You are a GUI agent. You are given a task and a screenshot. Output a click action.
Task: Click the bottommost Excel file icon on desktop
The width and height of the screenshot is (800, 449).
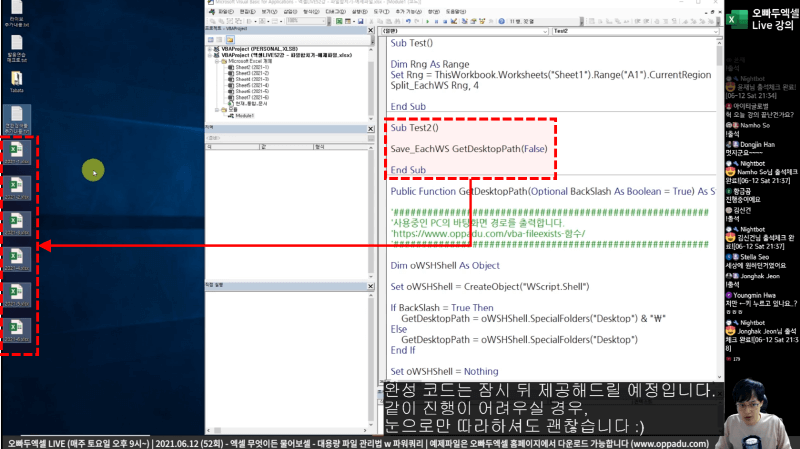coord(16,328)
